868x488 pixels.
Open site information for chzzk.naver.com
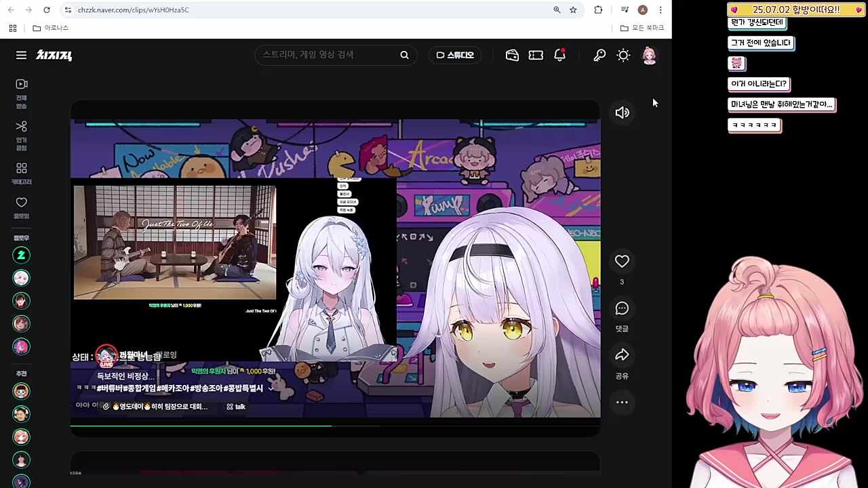(67, 9)
